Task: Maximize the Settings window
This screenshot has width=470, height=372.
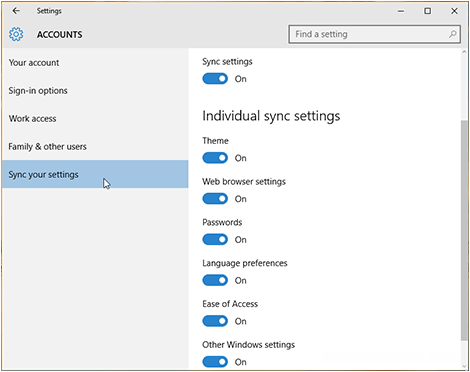Action: click(427, 11)
